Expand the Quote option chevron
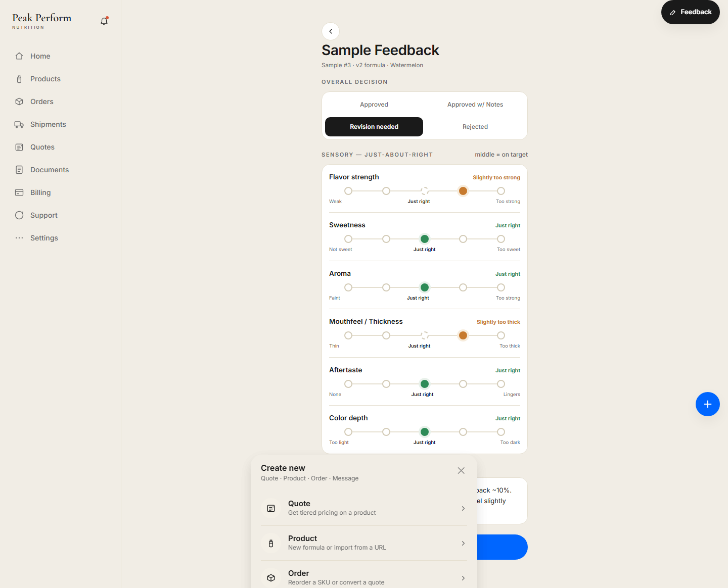Image resolution: width=728 pixels, height=588 pixels. click(x=463, y=508)
